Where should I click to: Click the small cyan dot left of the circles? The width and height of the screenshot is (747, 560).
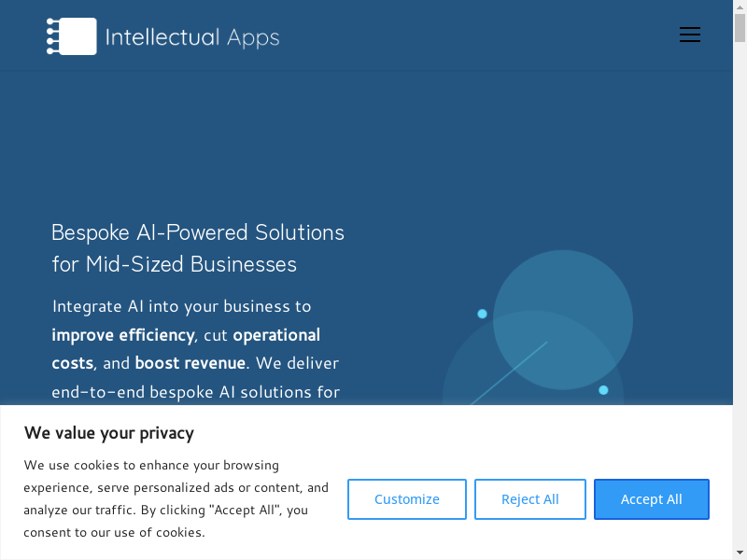click(483, 314)
